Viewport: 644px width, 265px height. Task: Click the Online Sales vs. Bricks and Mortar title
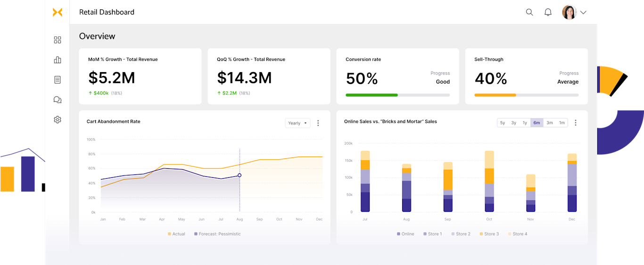[x=390, y=122]
